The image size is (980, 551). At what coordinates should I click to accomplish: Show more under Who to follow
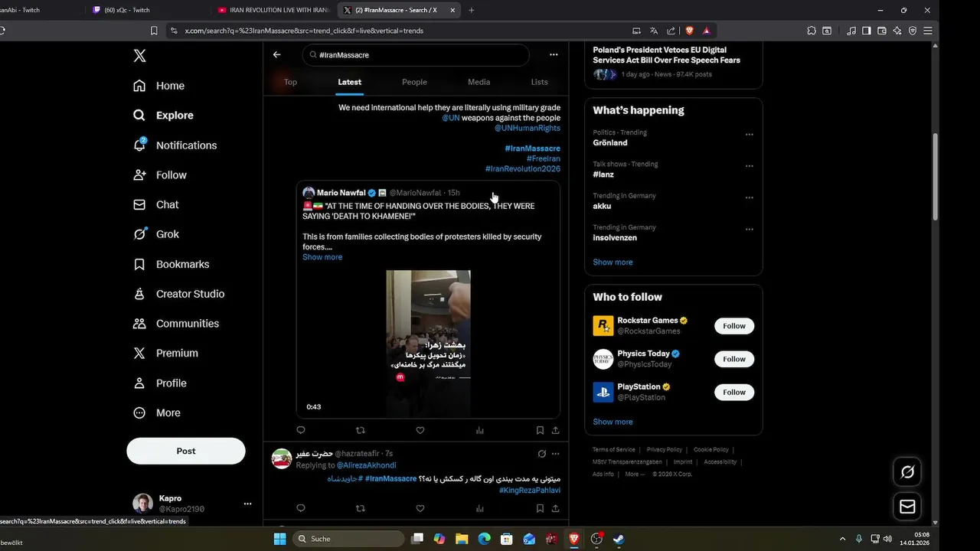(x=612, y=422)
